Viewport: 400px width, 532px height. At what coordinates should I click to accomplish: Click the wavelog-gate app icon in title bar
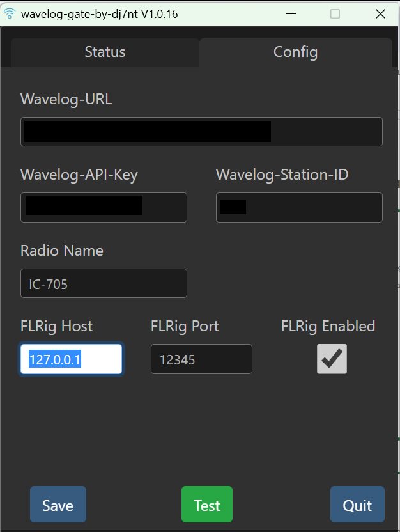point(9,14)
